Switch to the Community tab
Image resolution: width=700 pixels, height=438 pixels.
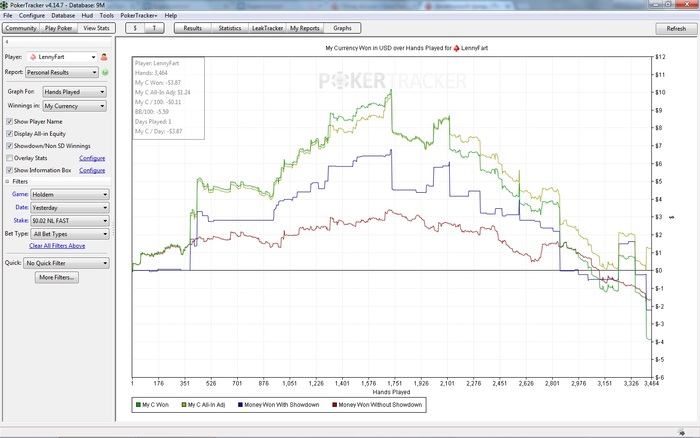tap(21, 28)
